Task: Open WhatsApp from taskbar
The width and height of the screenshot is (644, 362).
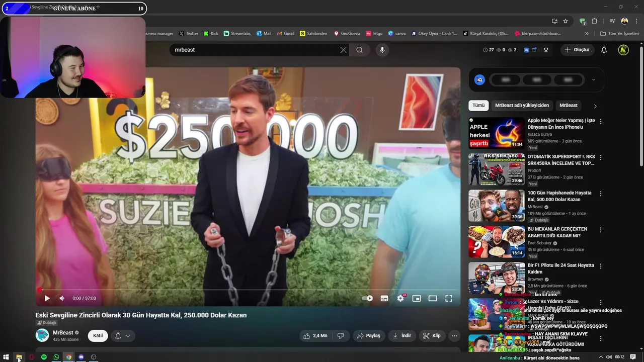Action: (56, 357)
